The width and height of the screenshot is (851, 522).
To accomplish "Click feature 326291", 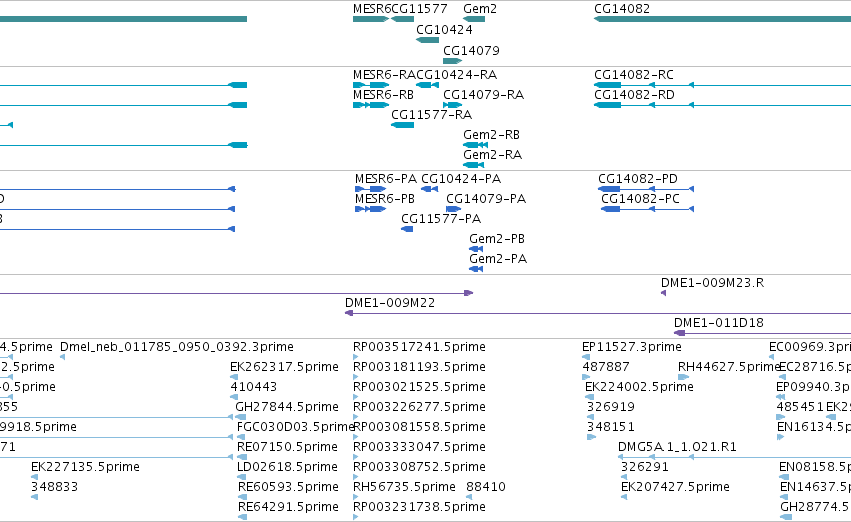I will pyautogui.click(x=644, y=467).
